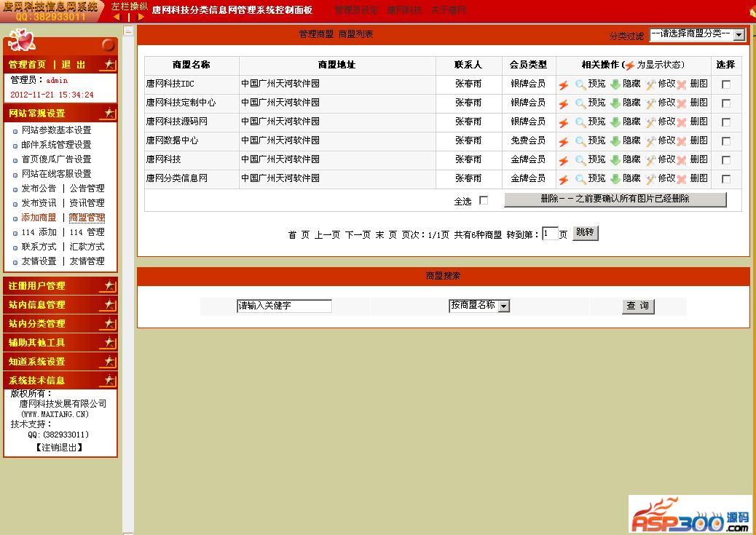Tick the checkbox for 唐网数据中心

725,141
